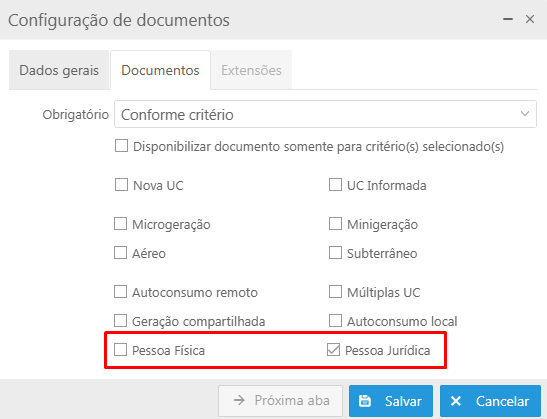
Task: Enable the Pessoa Física checkbox
Action: 120,350
